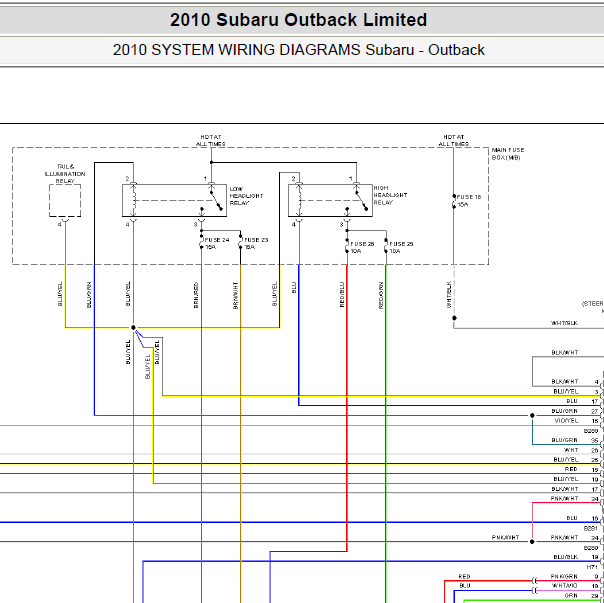
Task: Click the "ORN" pin 29 label
Action: [x=571, y=596]
